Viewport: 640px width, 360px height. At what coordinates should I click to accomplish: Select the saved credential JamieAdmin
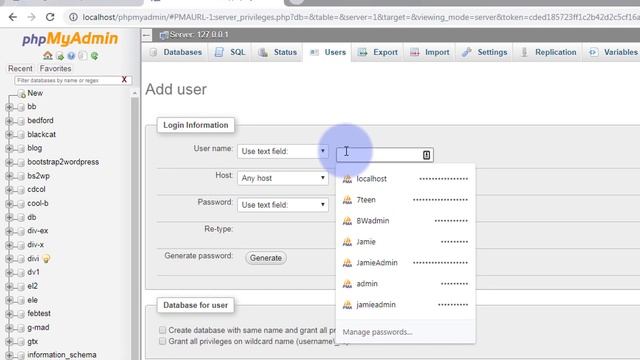[405, 263]
